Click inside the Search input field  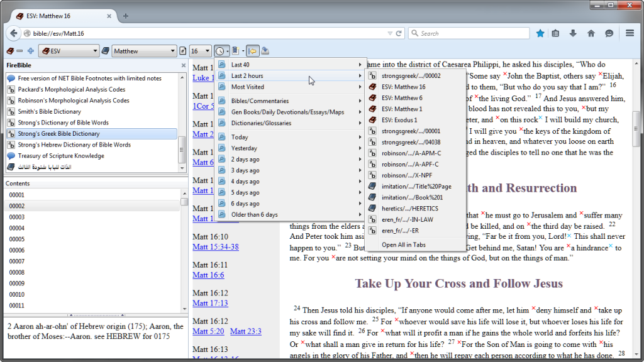(x=472, y=33)
